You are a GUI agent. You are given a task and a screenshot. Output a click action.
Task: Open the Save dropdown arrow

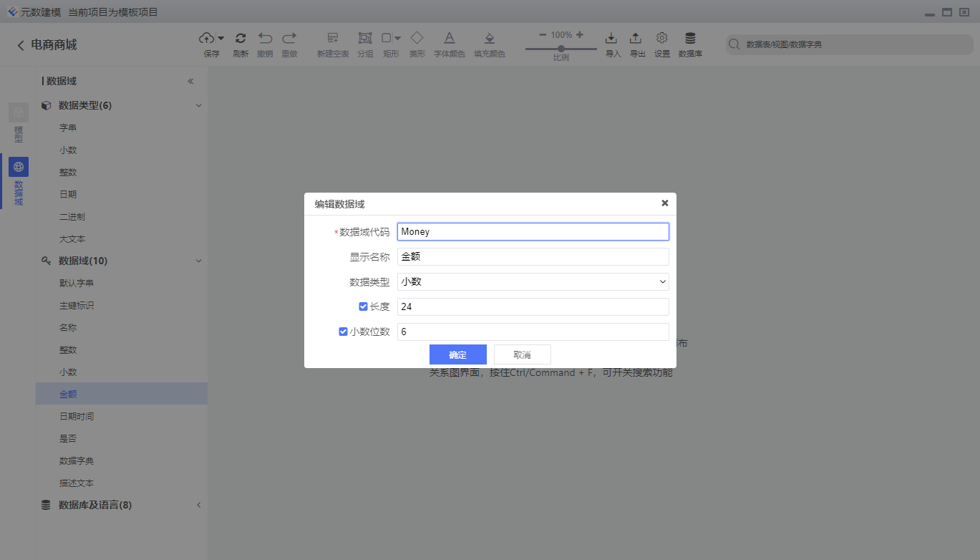pyautogui.click(x=220, y=39)
